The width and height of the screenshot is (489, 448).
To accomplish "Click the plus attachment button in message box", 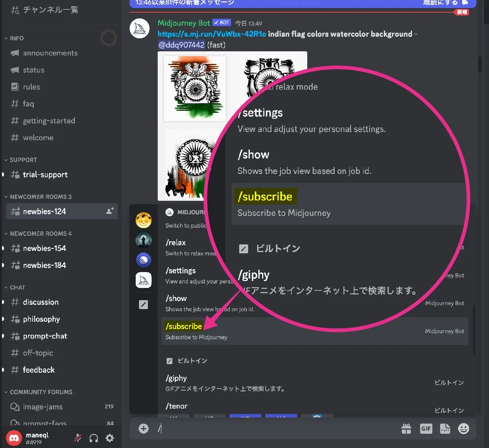I will pos(143,428).
